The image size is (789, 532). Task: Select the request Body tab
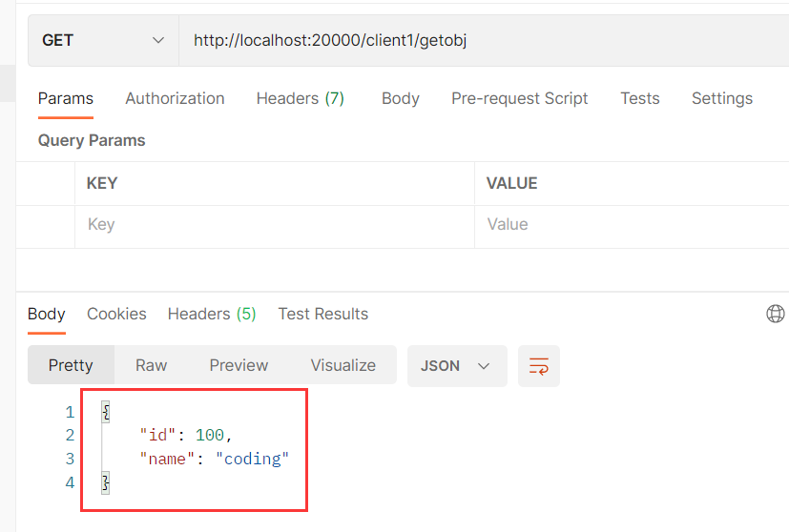[x=400, y=98]
